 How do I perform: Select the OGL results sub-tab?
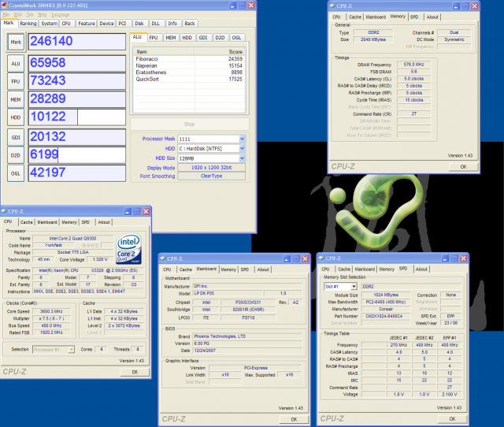(236, 38)
